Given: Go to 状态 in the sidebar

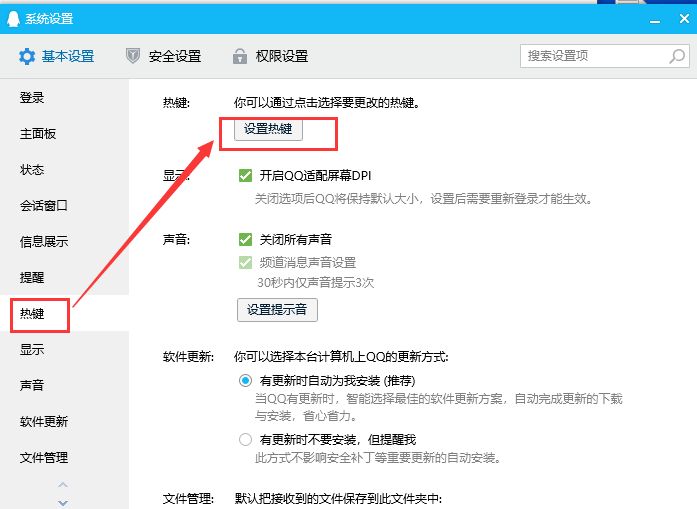Looking at the screenshot, I should (32, 169).
